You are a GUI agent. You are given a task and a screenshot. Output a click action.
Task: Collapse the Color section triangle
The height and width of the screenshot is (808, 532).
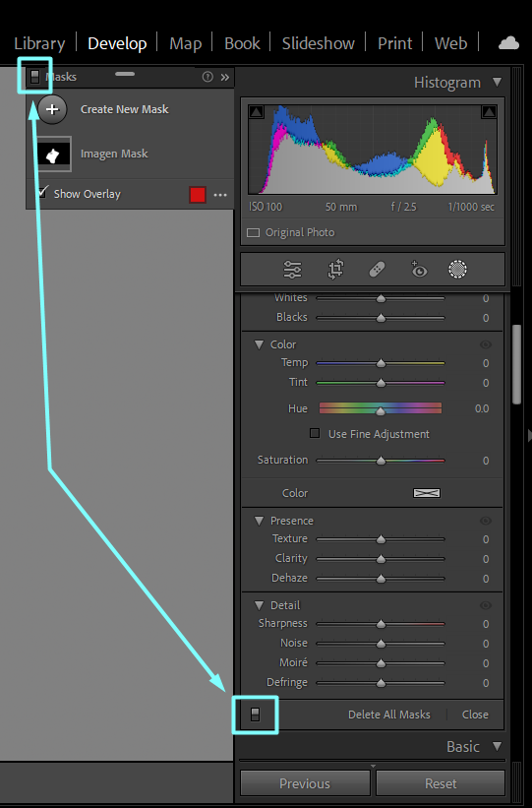click(259, 344)
